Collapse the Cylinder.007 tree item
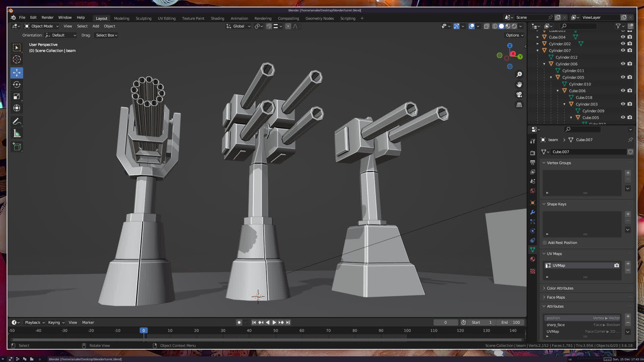 click(x=538, y=51)
